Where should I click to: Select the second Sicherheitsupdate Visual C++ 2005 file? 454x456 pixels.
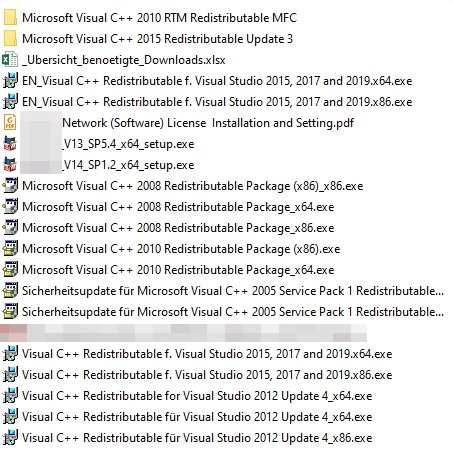(x=233, y=312)
